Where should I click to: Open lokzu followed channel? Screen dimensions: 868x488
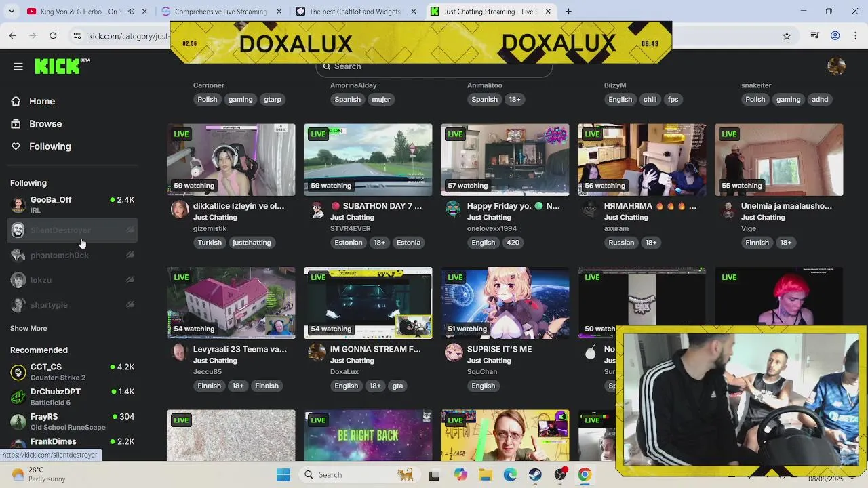tap(73, 280)
